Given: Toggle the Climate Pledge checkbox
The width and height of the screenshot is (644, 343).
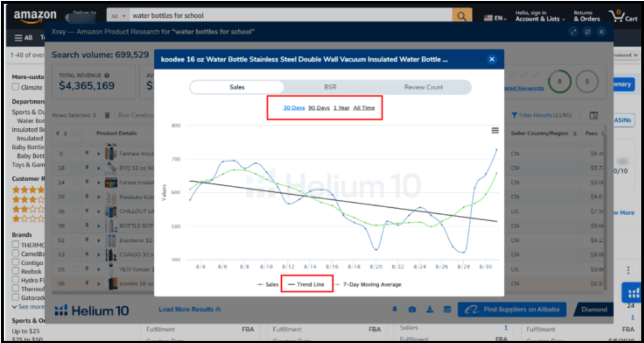Looking at the screenshot, I should 16,87.
